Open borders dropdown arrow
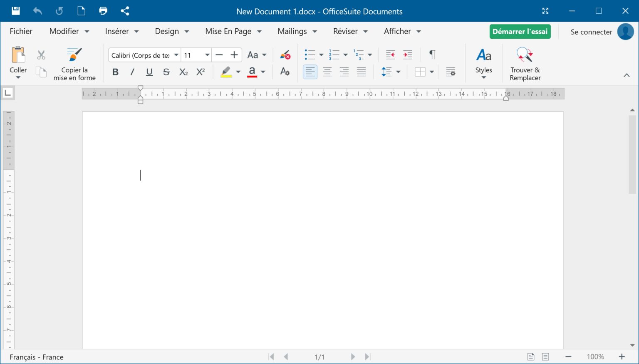This screenshot has height=364, width=639. [x=432, y=72]
